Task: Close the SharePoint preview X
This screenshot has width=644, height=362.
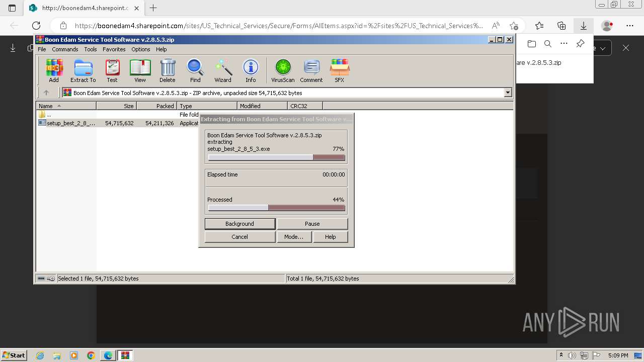Action: (x=626, y=48)
